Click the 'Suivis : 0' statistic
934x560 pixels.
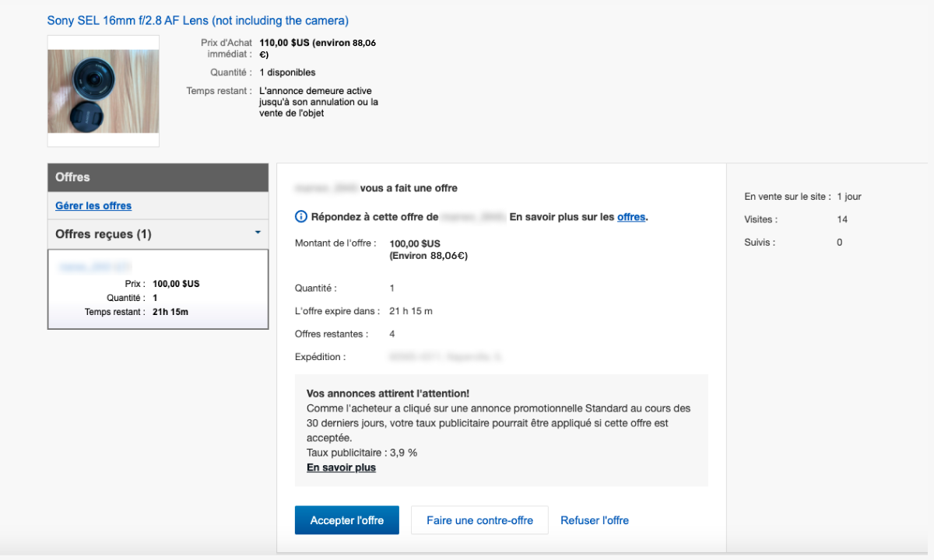(x=794, y=243)
